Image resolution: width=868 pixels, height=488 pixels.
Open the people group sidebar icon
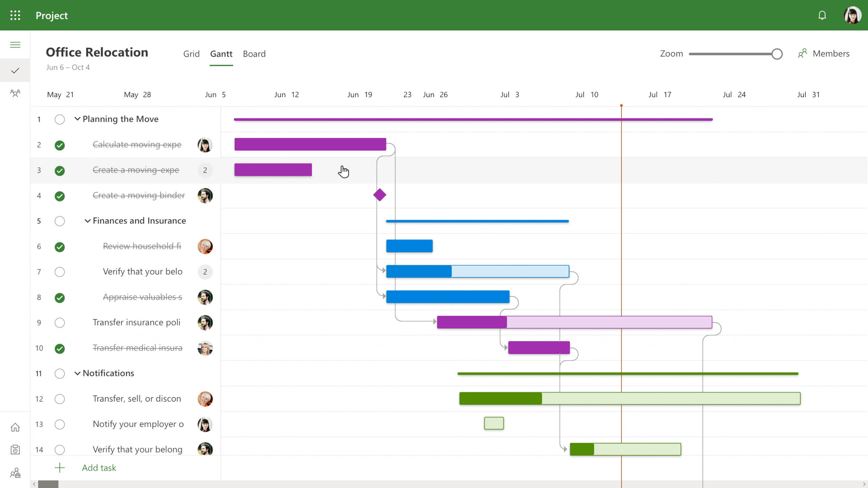tap(15, 93)
